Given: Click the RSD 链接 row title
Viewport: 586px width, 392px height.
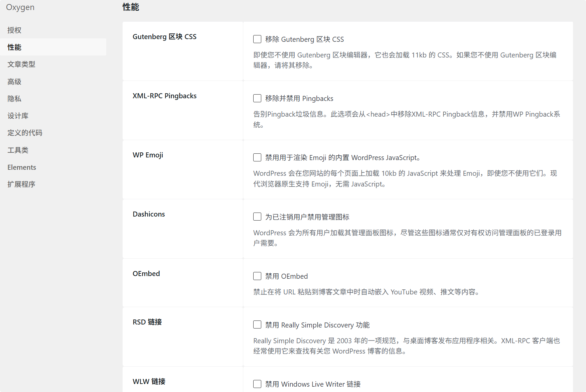Looking at the screenshot, I should 147,322.
